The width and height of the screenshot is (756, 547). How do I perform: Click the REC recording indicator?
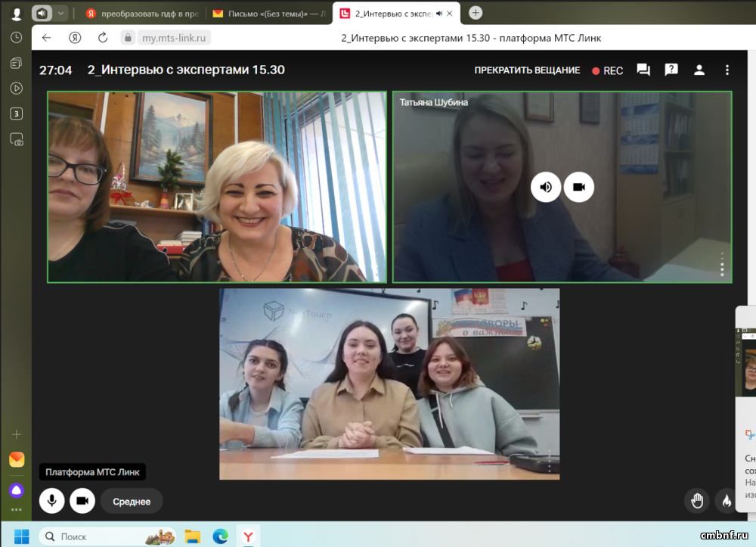[x=608, y=70]
